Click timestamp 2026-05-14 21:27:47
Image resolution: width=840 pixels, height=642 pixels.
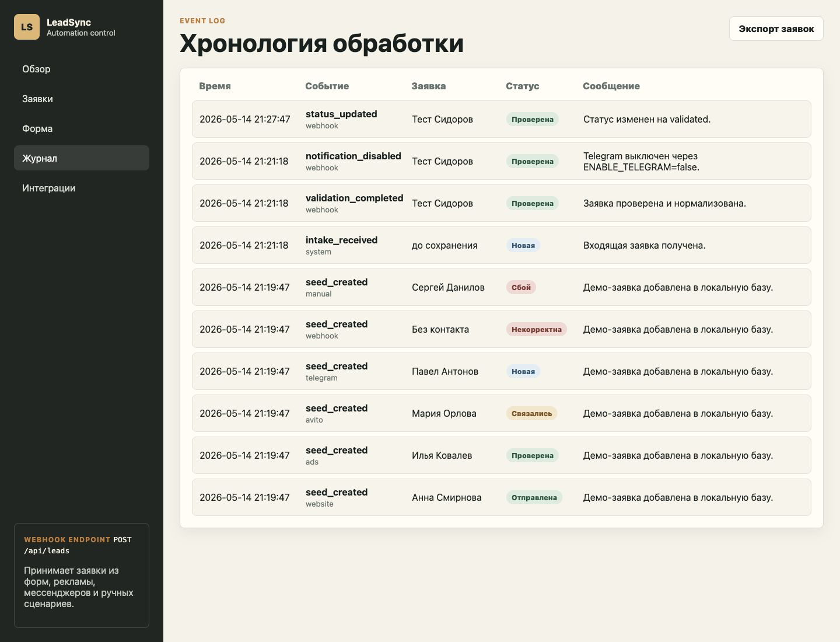(245, 119)
